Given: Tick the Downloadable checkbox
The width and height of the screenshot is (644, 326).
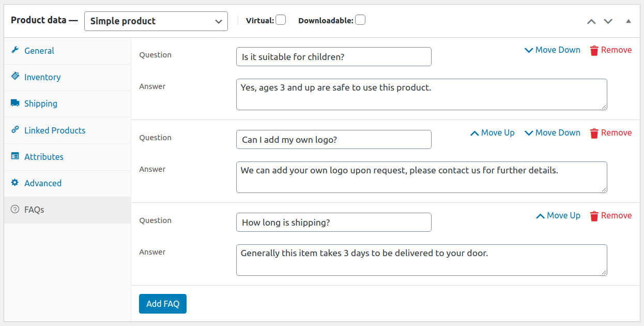Looking at the screenshot, I should [360, 20].
